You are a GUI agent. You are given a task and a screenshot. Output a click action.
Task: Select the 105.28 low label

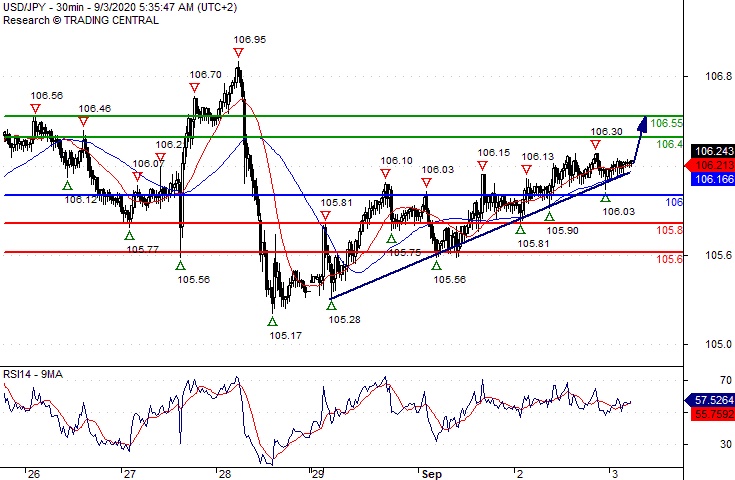click(x=345, y=320)
